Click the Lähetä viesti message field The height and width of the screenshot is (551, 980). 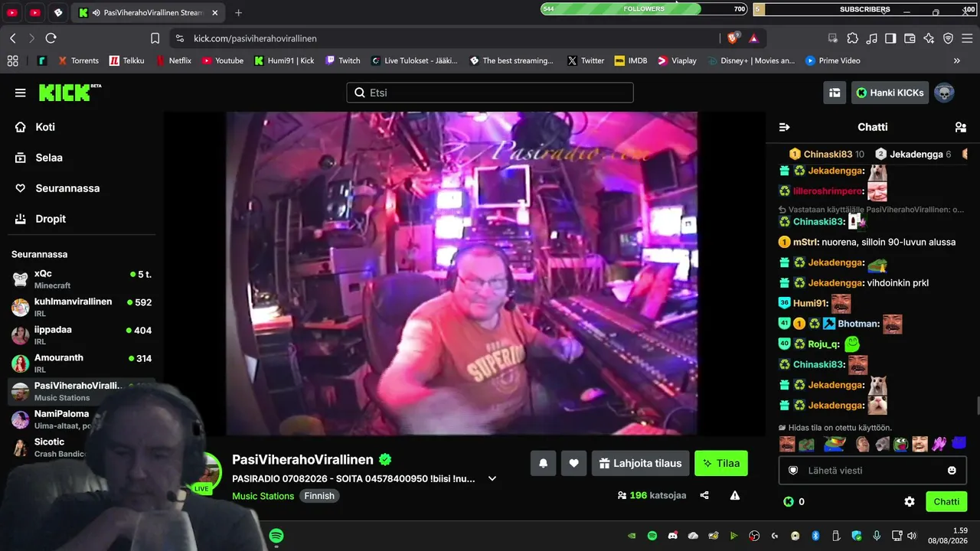click(873, 471)
